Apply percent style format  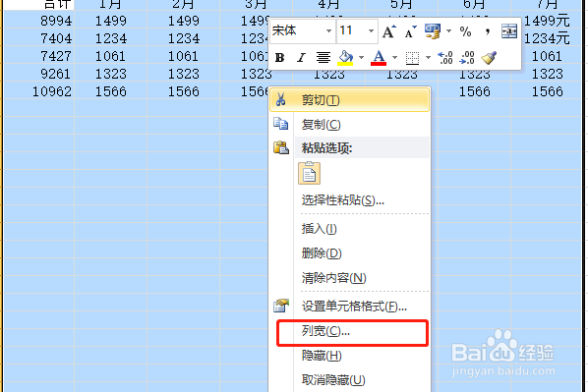pyautogui.click(x=465, y=31)
